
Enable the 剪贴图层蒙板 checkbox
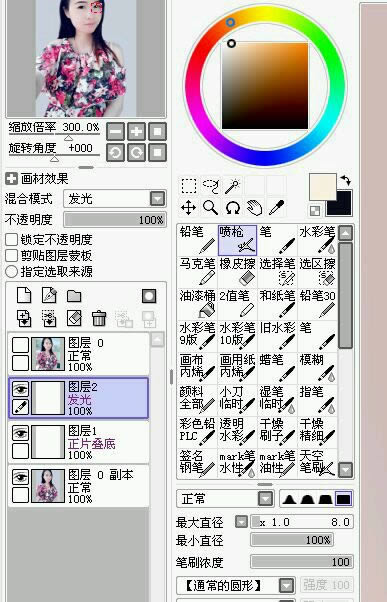(x=12, y=256)
